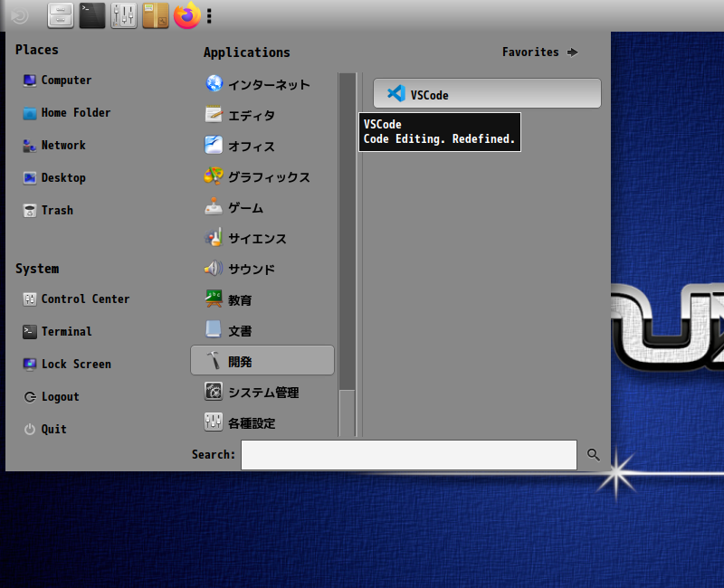Click the Lock Screen icon

click(x=30, y=365)
